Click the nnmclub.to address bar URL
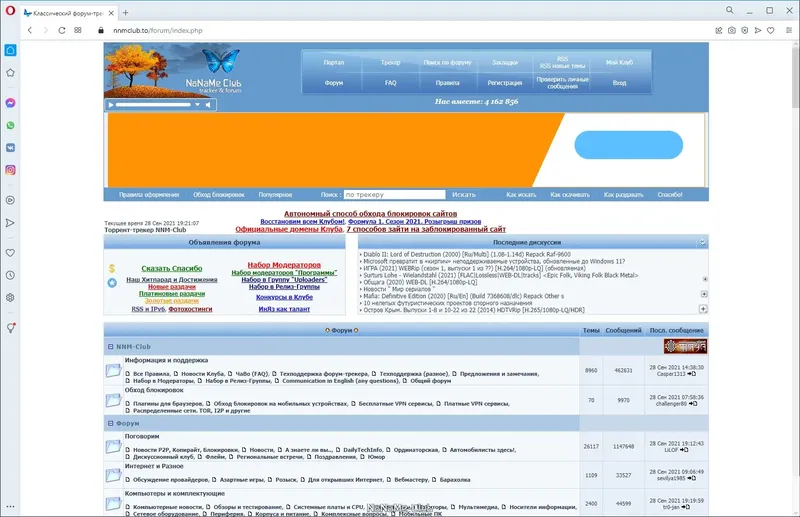 pos(158,31)
